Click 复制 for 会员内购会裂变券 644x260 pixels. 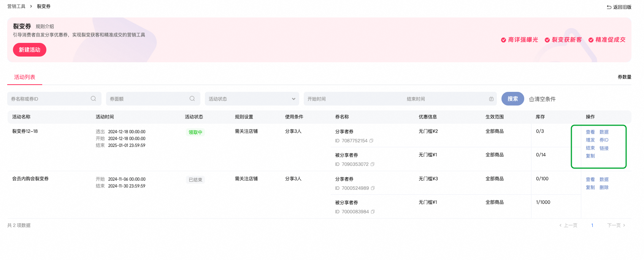(x=590, y=188)
